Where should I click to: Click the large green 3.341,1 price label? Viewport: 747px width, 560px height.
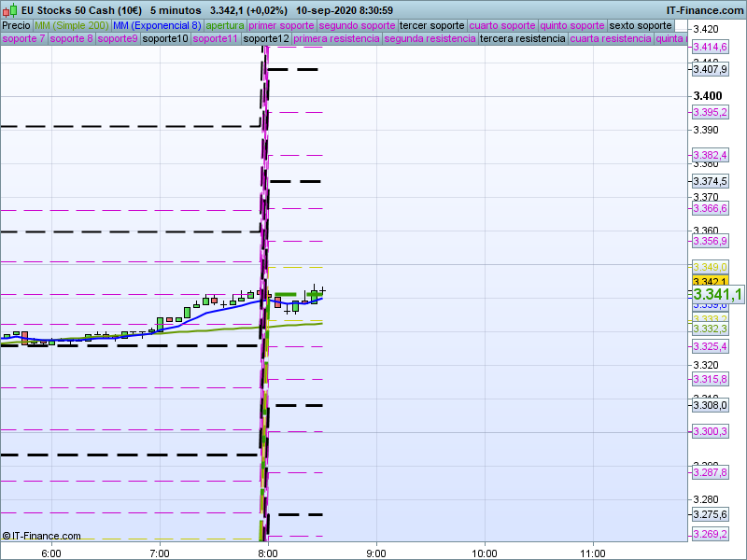[x=718, y=295]
